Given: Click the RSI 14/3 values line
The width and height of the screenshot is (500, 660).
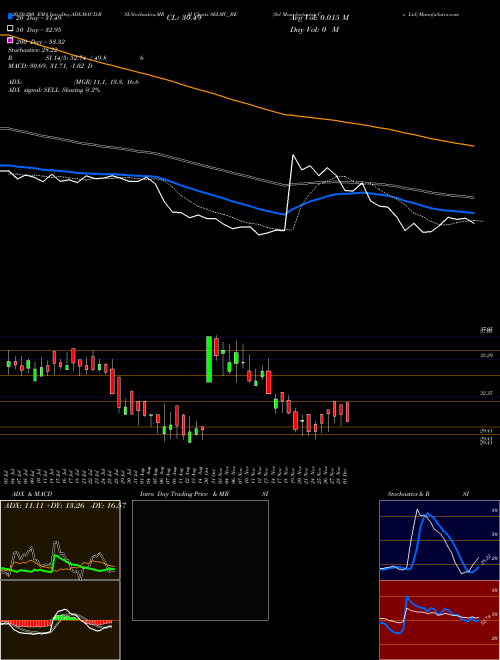Looking at the screenshot, I should click(x=76, y=58).
